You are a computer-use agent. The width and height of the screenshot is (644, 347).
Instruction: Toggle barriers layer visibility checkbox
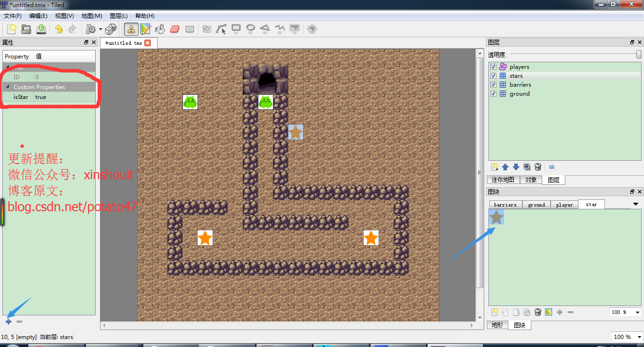[x=494, y=85]
